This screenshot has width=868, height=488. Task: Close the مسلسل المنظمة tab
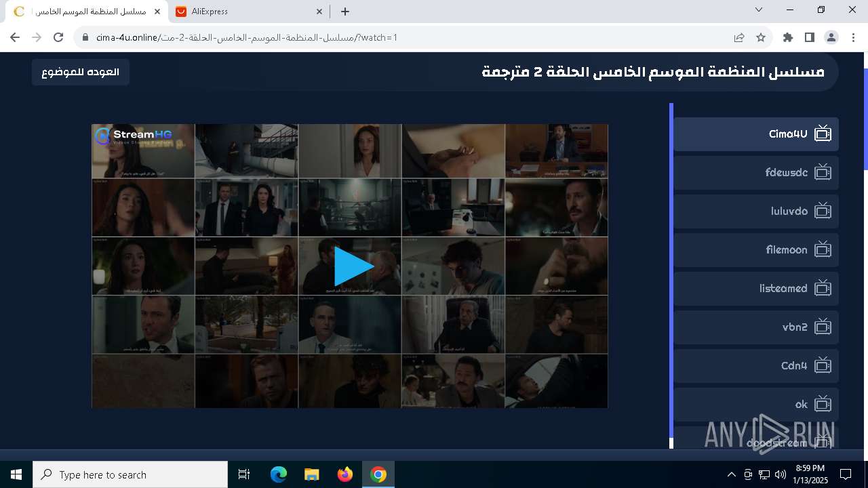point(157,11)
